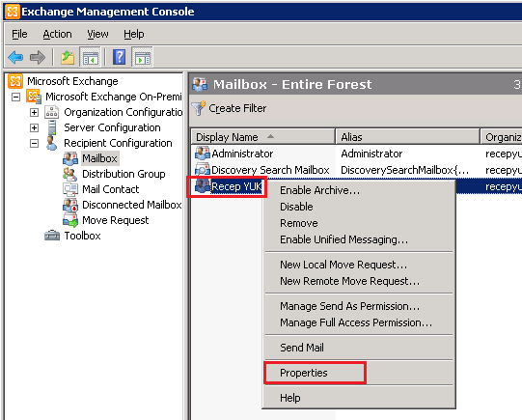This screenshot has height=420, width=522.
Task: Toggle the Show/Hide Console Tree icon
Action: 91,57
